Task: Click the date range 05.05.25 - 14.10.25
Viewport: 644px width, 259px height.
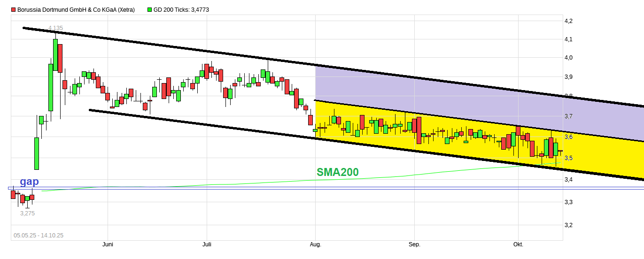Action: click(39, 235)
